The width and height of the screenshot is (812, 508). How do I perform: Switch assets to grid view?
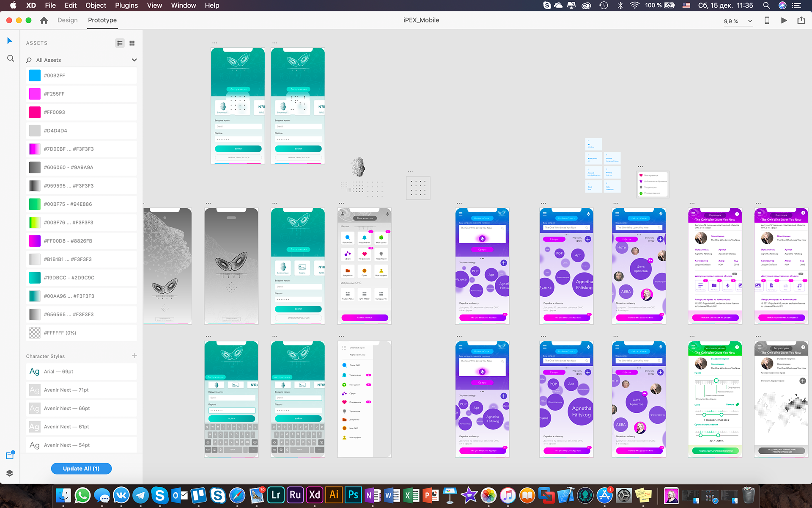pyautogui.click(x=132, y=43)
